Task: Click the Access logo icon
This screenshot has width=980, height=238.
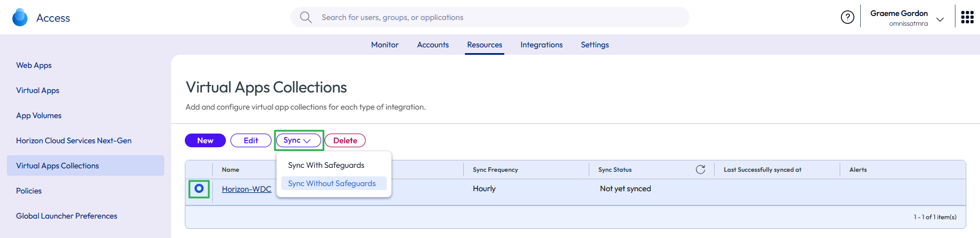Action: 20,18
